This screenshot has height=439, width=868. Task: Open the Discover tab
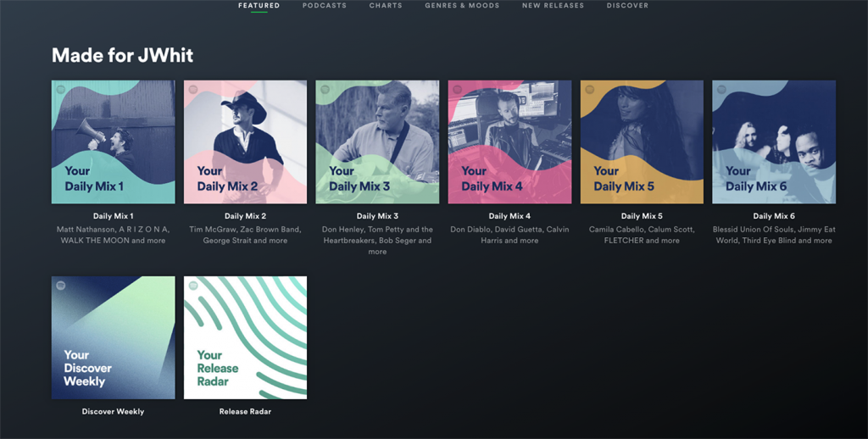click(x=627, y=6)
